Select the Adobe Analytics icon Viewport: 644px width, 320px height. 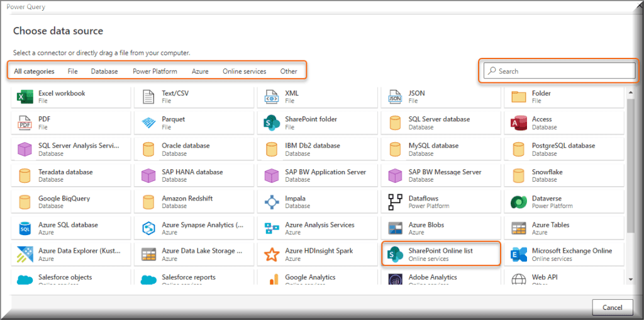395,279
